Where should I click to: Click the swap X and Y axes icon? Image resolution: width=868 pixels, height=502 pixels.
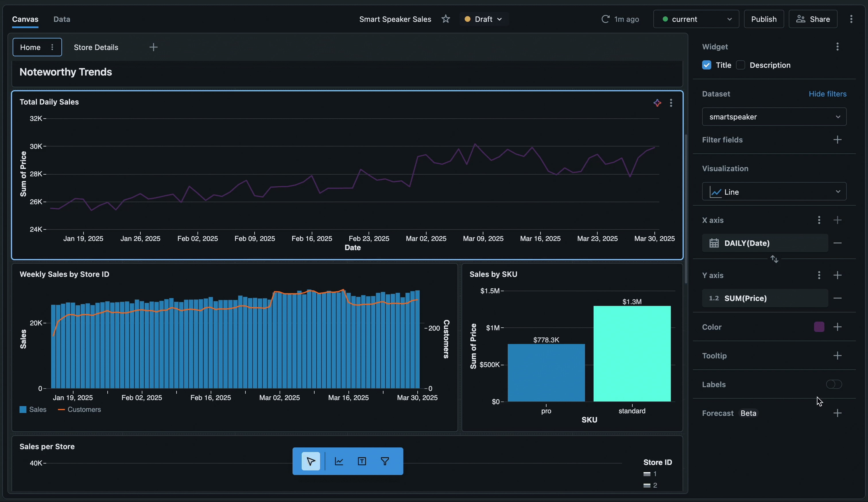click(x=774, y=259)
